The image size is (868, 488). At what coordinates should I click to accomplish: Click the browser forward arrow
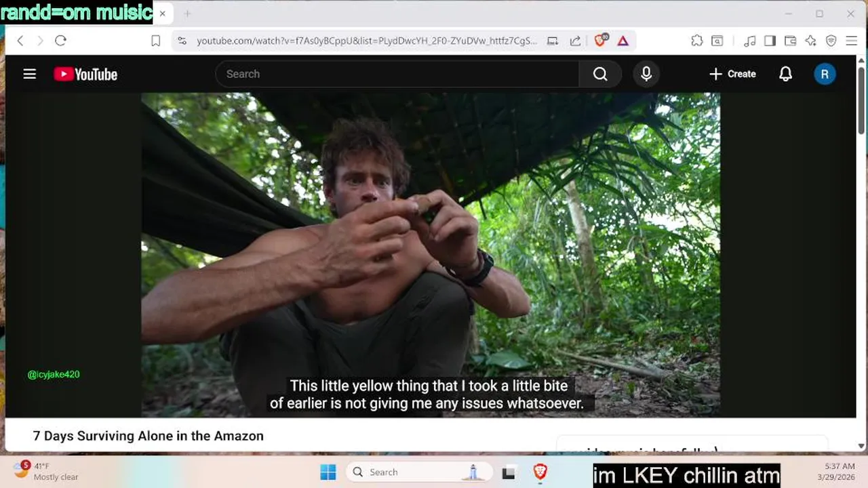40,41
